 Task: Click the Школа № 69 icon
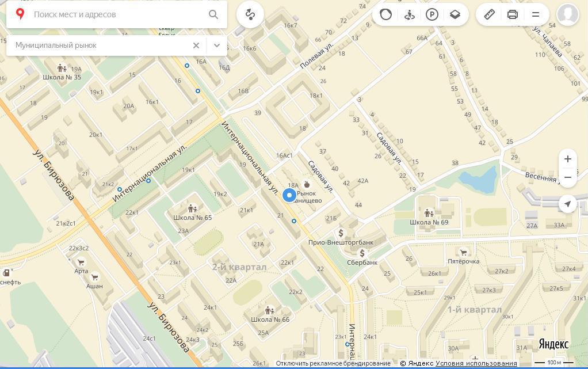coord(429,213)
